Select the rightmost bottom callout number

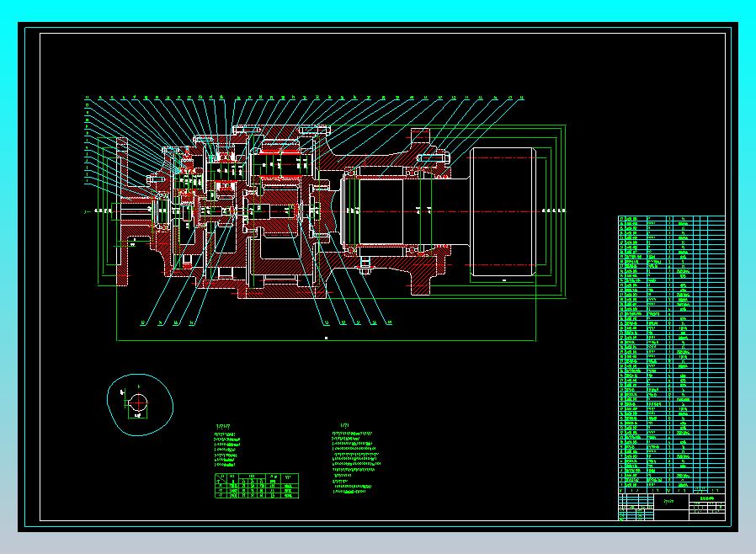[x=389, y=322]
